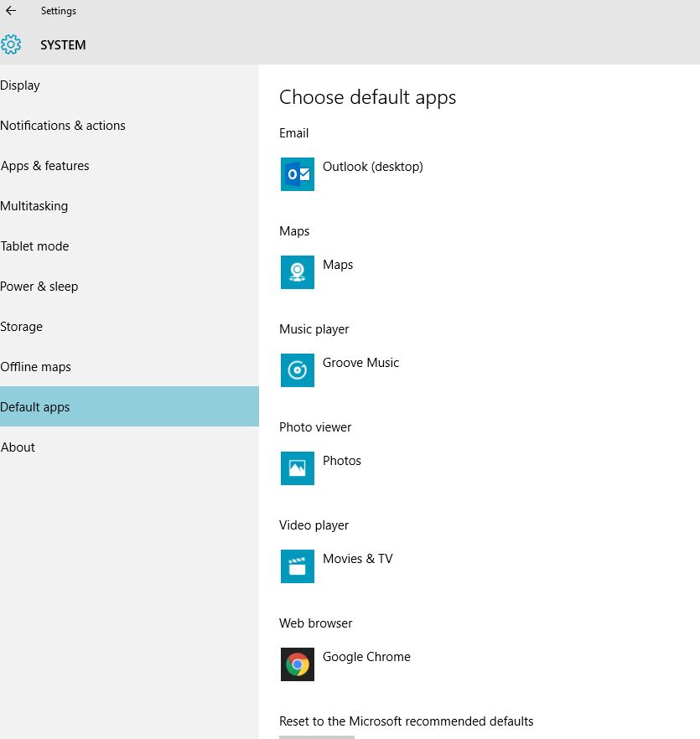Navigate to Offline maps
This screenshot has height=739, width=700.
36,367
